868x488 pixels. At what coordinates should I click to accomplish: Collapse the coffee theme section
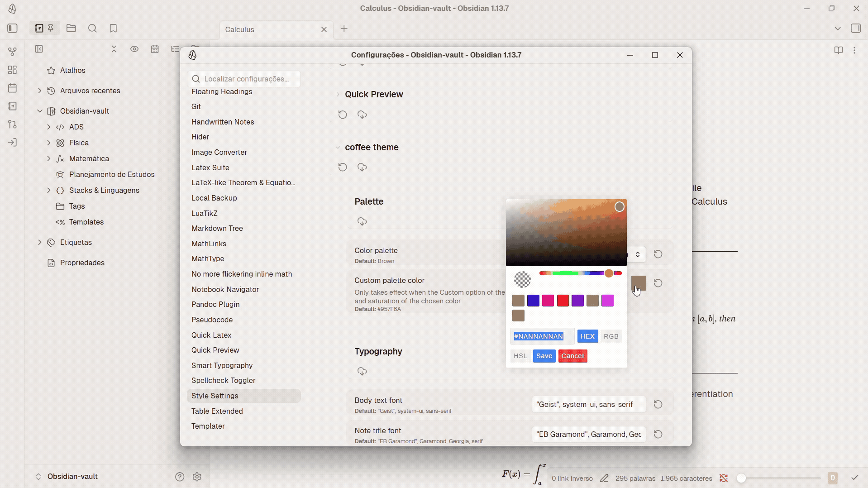338,148
